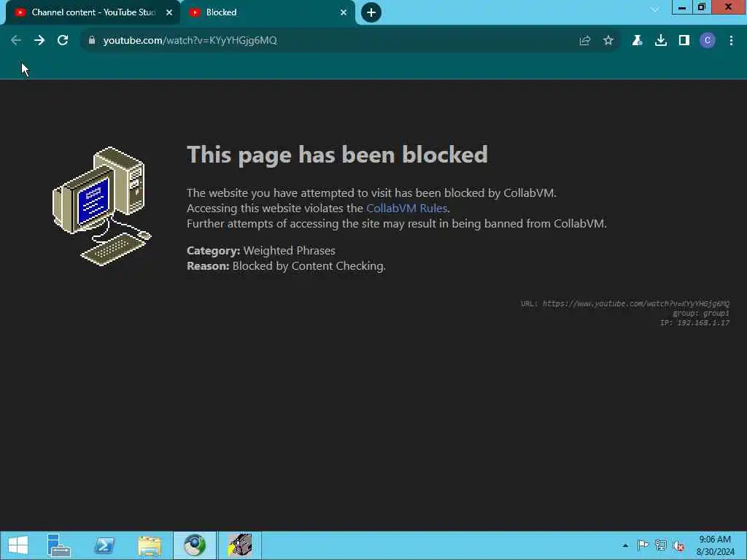747x560 pixels.
Task: Go back to the previous page
Action: (16, 41)
